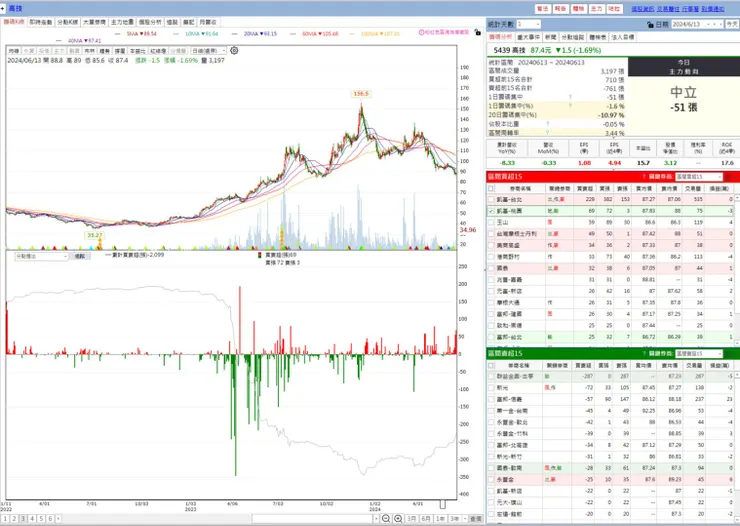Click the bottom search input field

[x=312, y=518]
